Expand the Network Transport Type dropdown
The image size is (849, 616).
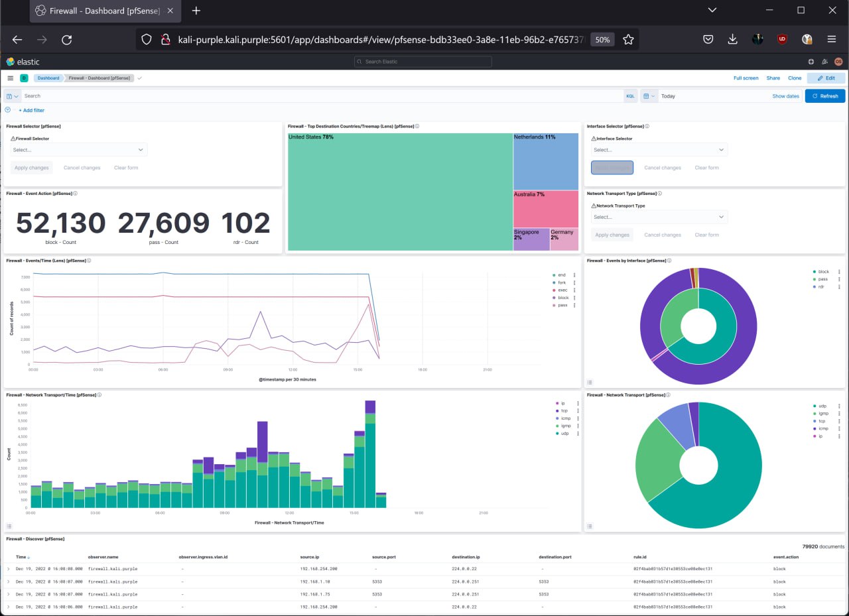pyautogui.click(x=659, y=217)
